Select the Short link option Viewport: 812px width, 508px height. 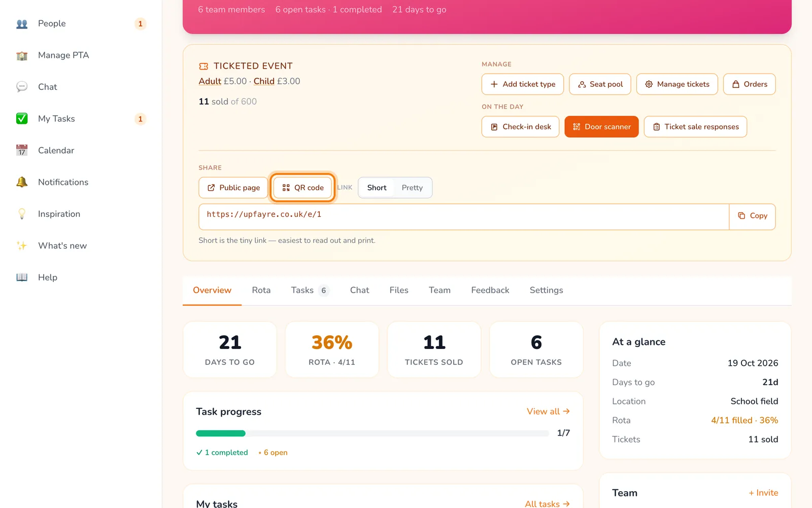coord(377,188)
